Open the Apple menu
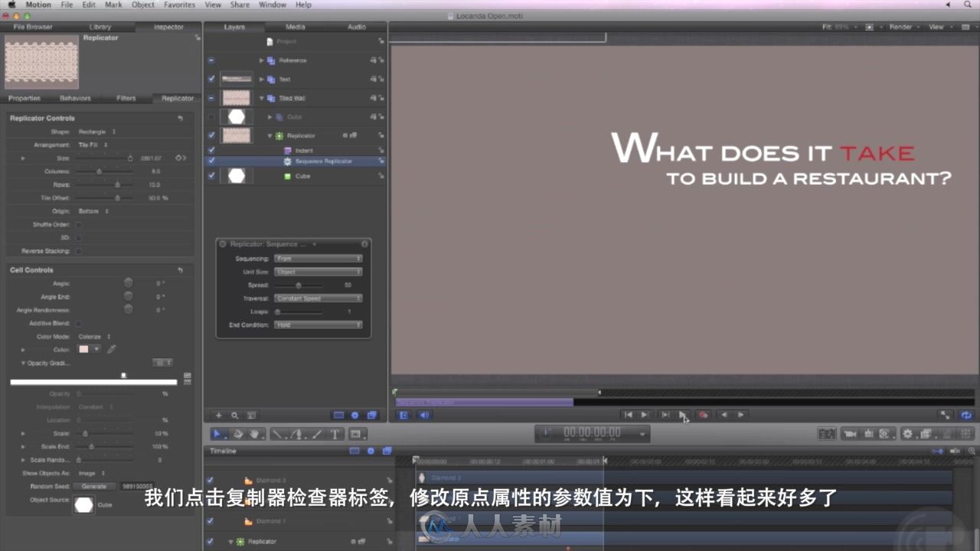Screen dimensions: 980x551 pos(11,5)
